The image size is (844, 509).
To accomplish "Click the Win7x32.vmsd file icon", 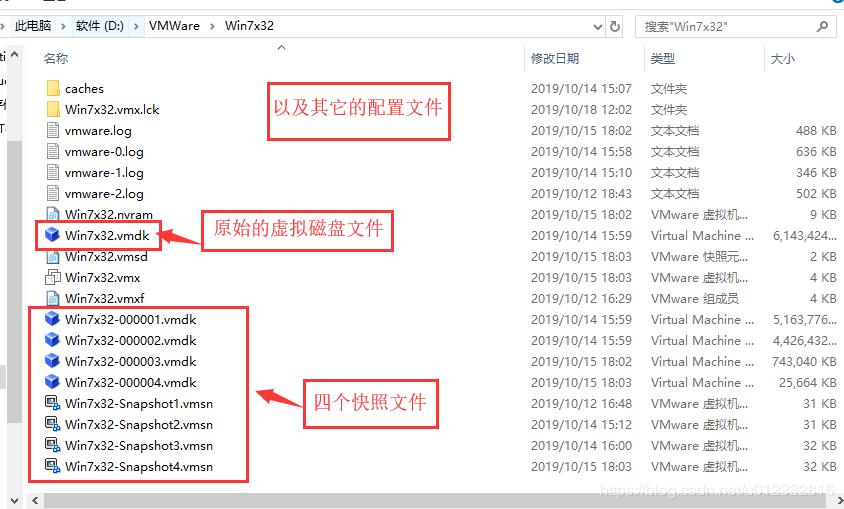I will 53,257.
